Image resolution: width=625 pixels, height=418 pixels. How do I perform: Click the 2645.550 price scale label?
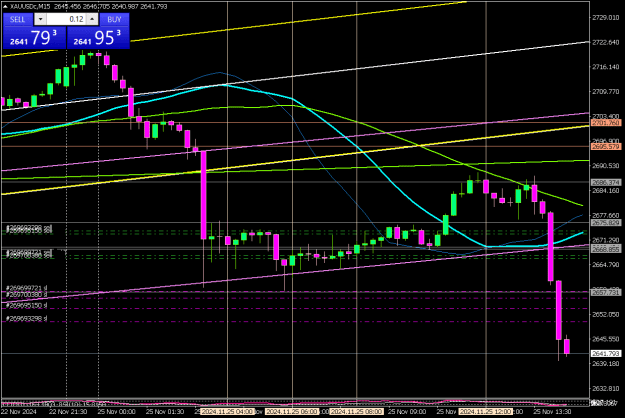(605, 339)
